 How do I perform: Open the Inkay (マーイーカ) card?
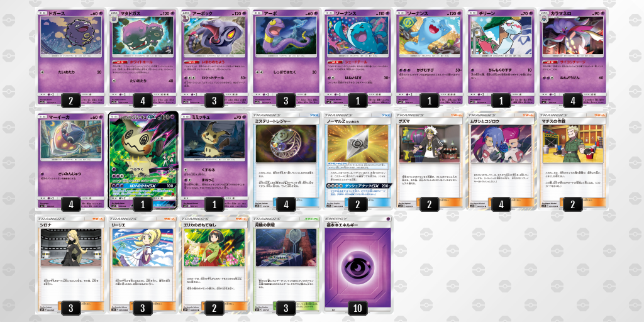(70, 160)
